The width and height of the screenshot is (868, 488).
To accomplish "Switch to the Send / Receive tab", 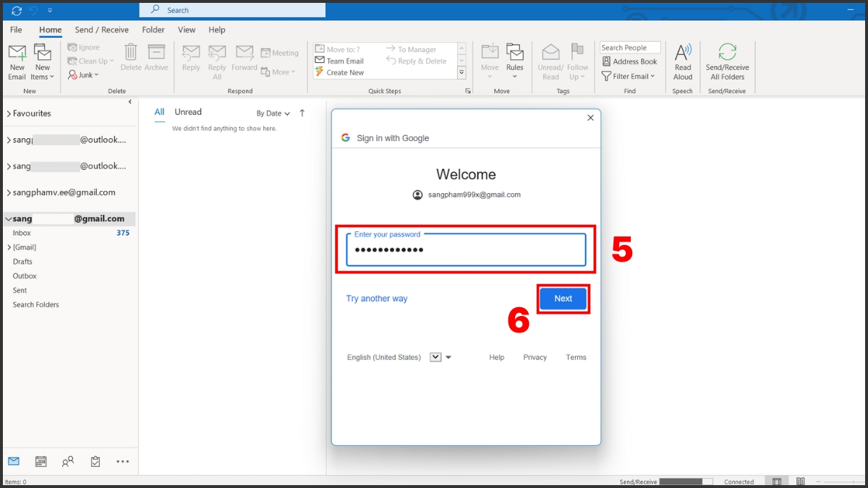I will coord(102,30).
